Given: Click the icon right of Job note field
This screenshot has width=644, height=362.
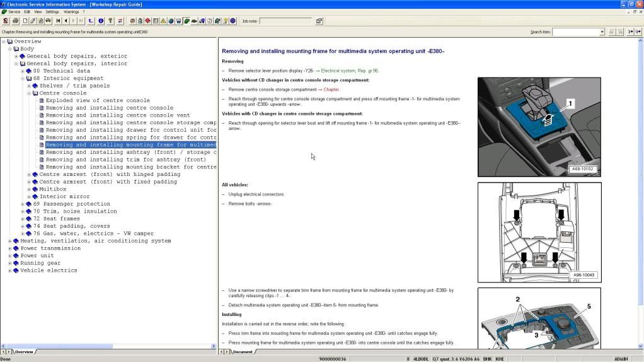Looking at the screenshot, I should pyautogui.click(x=319, y=21).
